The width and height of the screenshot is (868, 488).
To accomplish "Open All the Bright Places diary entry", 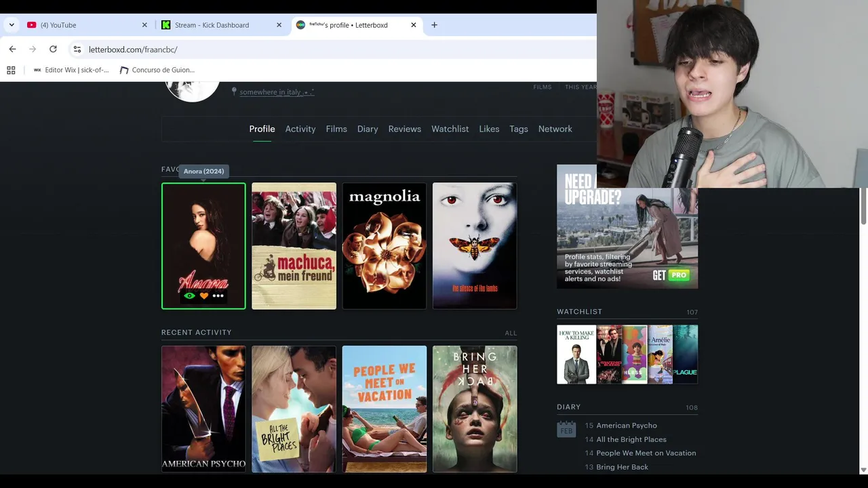I will [631, 439].
